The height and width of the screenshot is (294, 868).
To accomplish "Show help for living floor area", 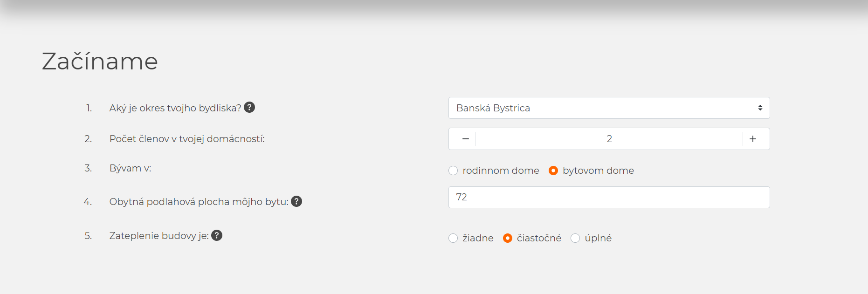I will pos(296,201).
